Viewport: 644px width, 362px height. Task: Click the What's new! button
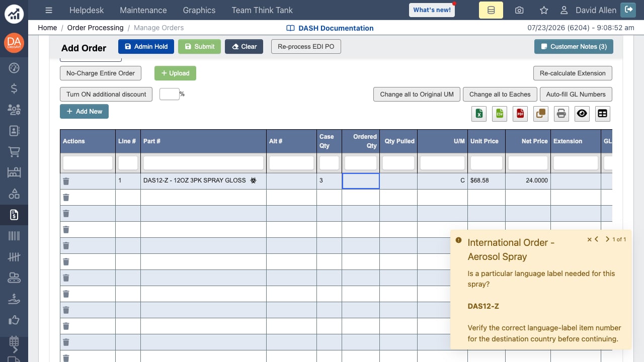coord(432,10)
